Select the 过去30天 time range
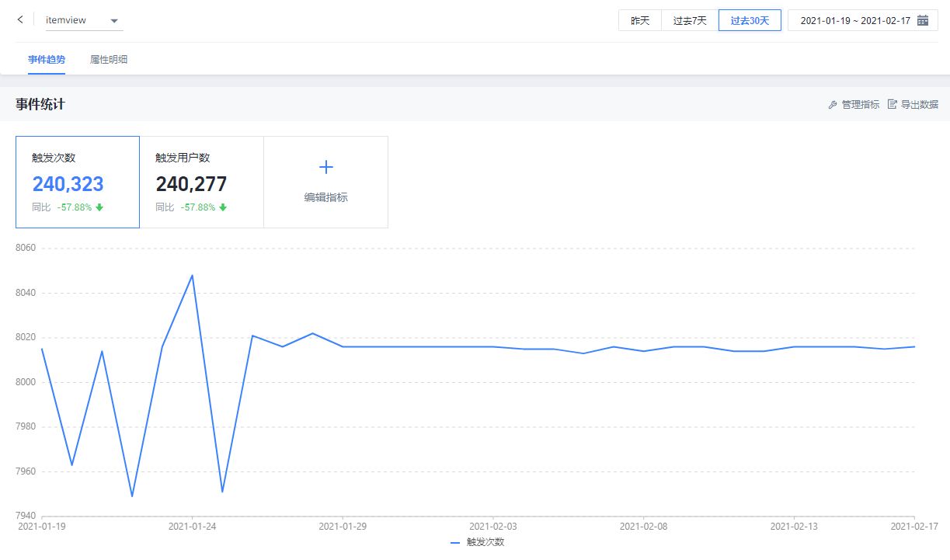This screenshot has width=950, height=560. [x=750, y=21]
